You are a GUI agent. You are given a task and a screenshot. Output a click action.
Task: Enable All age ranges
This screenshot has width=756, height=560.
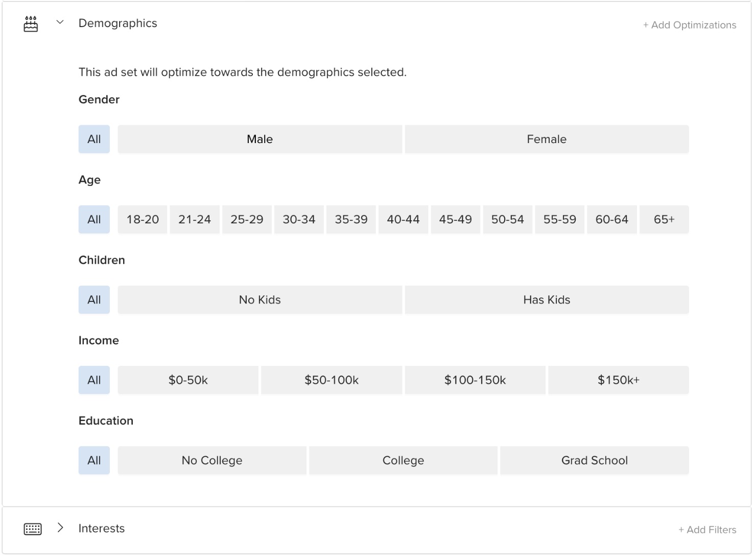[x=93, y=219]
